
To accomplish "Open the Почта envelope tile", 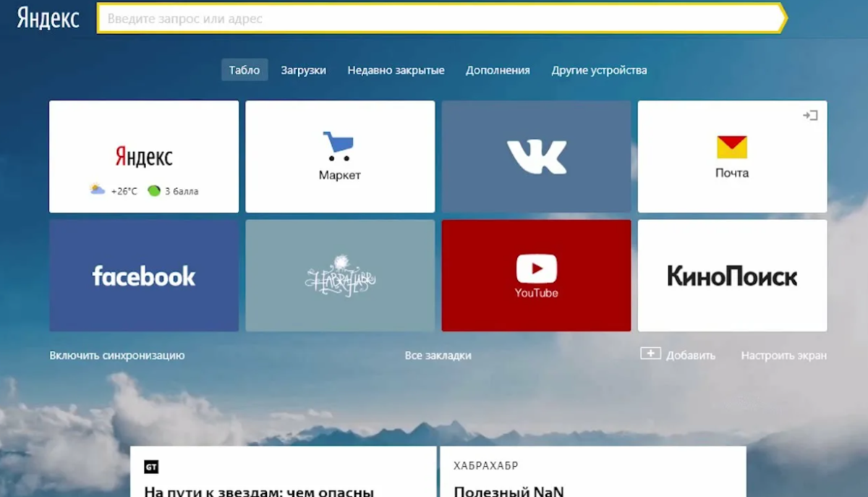I will (732, 156).
